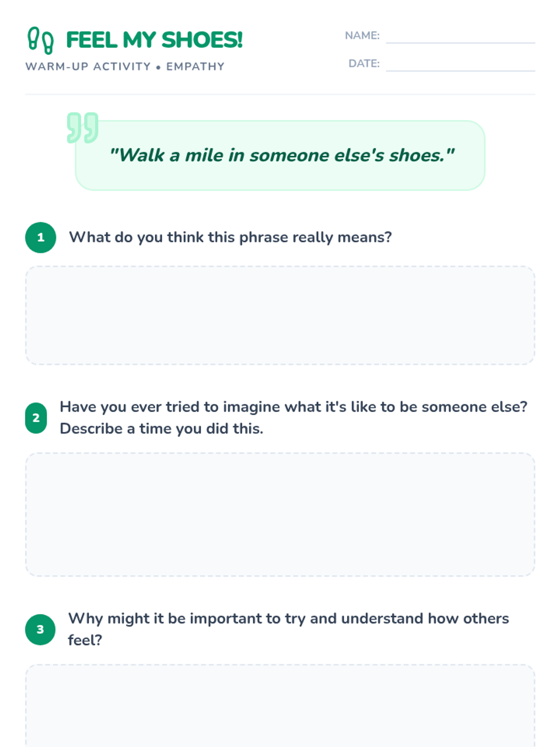Click the answer box under question 3
560x747 pixels.
tap(280, 705)
